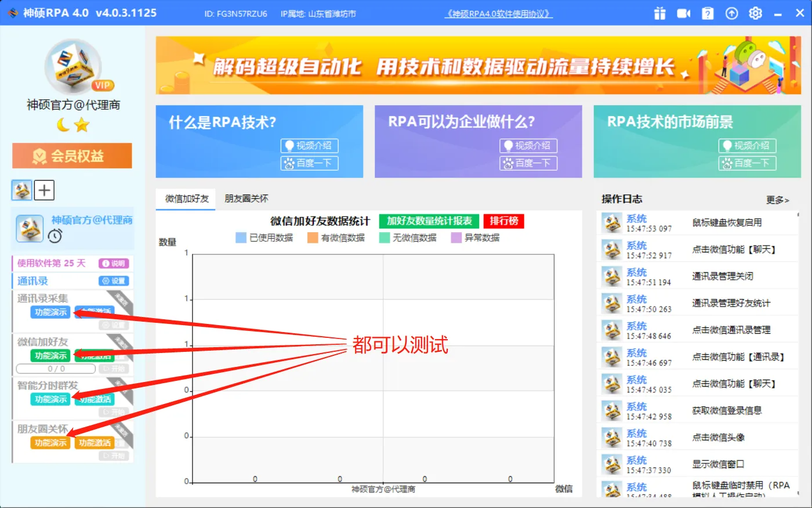Open the help clipboard question mark icon

click(708, 13)
